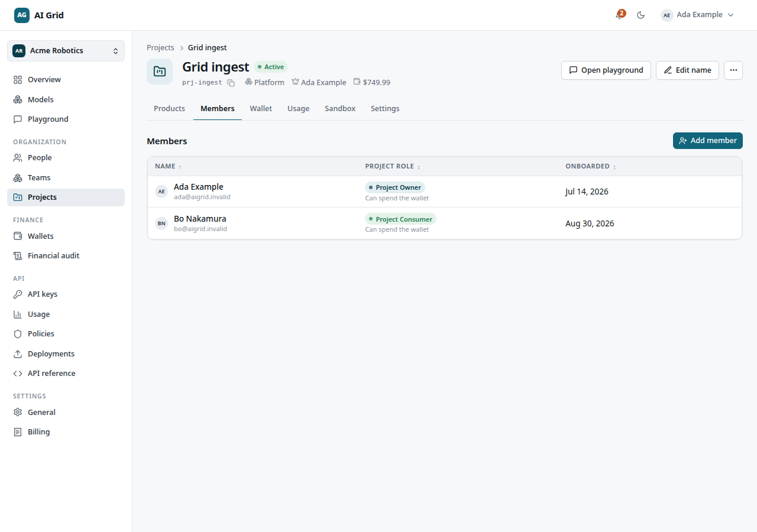757x532 pixels.
Task: Open Models from the sidebar
Action: (66, 99)
